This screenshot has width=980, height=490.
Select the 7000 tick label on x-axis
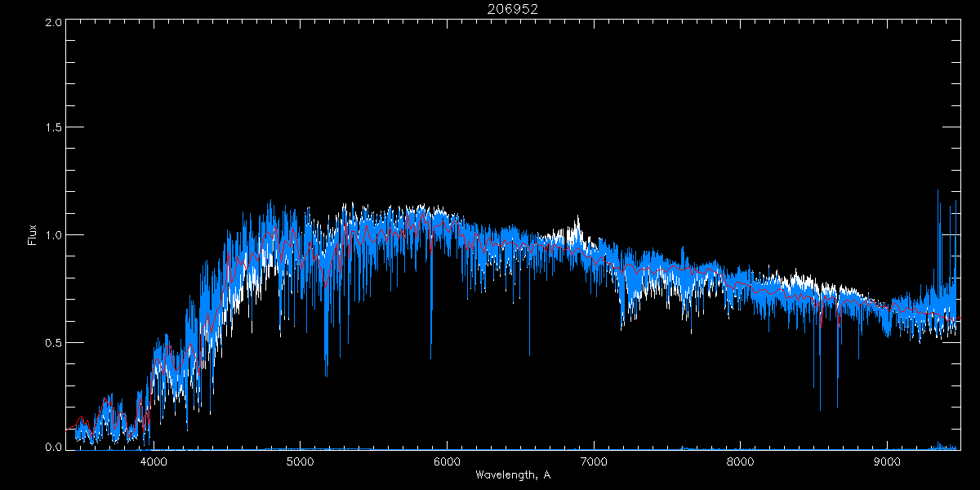[594, 461]
